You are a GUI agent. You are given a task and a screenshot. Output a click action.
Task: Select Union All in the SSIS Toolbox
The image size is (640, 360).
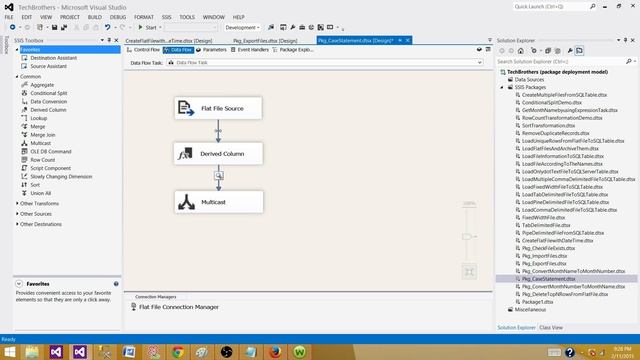pyautogui.click(x=40, y=193)
